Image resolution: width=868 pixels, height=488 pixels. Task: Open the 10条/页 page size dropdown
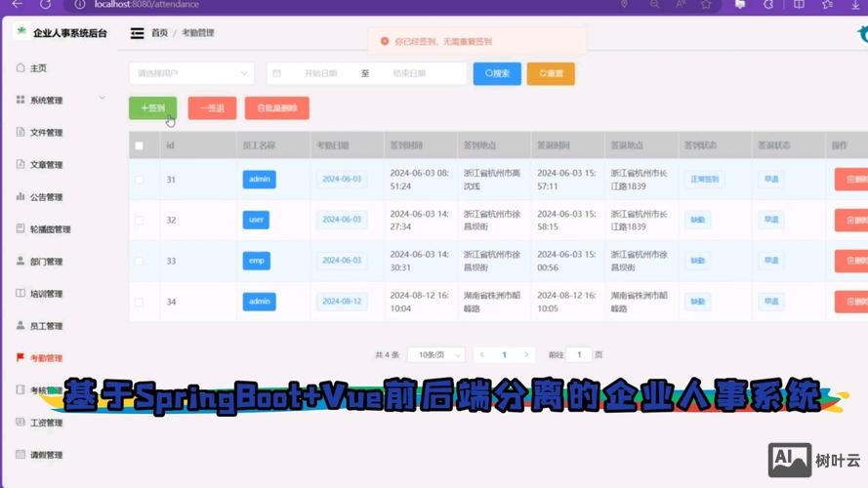(x=436, y=354)
